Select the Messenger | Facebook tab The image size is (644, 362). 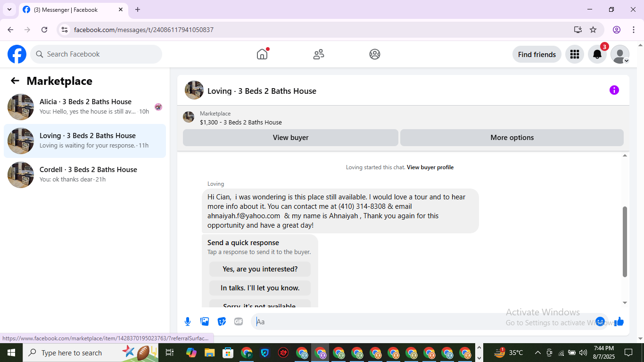[73, 9]
